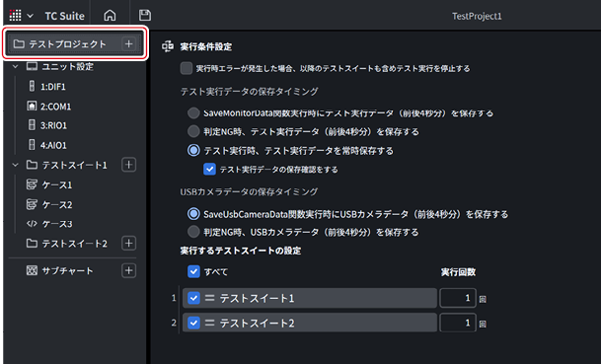Screen dimensions: 601x364
Task: Collapse the テストスイート1 tree node
Action: tap(16, 165)
